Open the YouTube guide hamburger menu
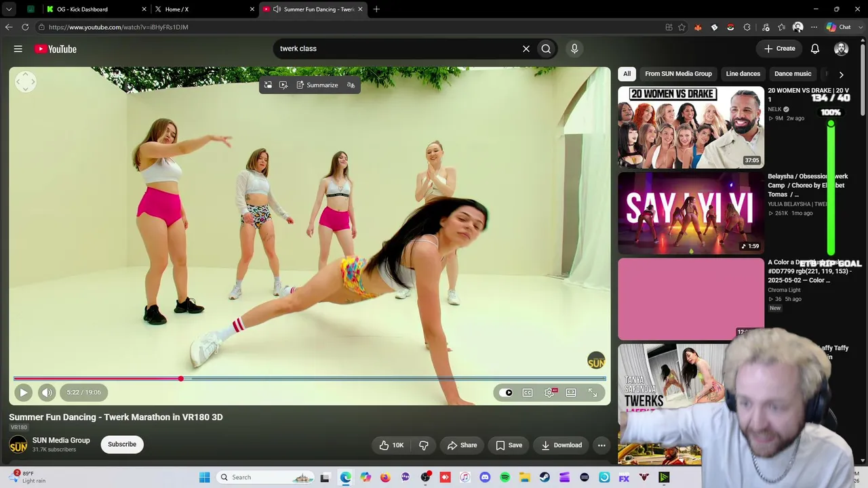 pyautogui.click(x=18, y=49)
